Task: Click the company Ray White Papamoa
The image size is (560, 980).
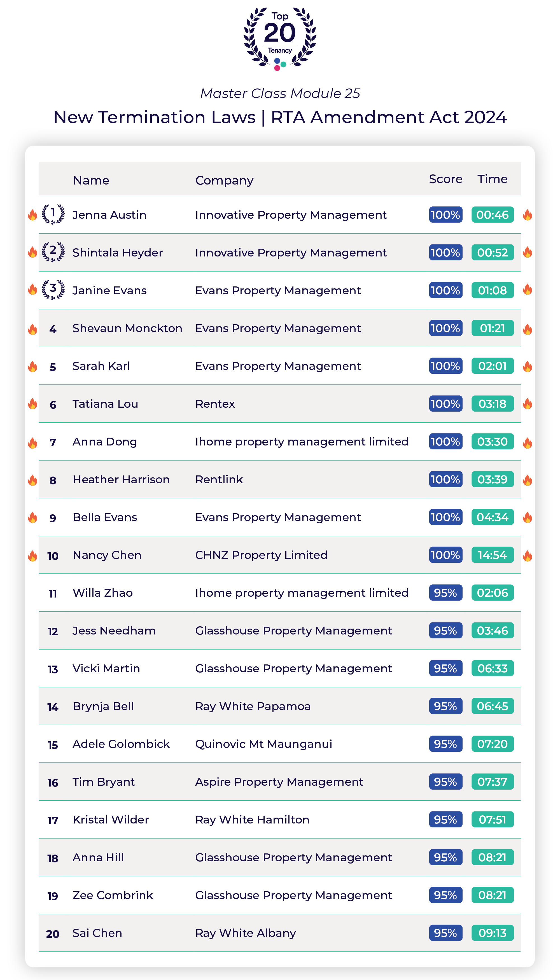Action: pyautogui.click(x=253, y=706)
